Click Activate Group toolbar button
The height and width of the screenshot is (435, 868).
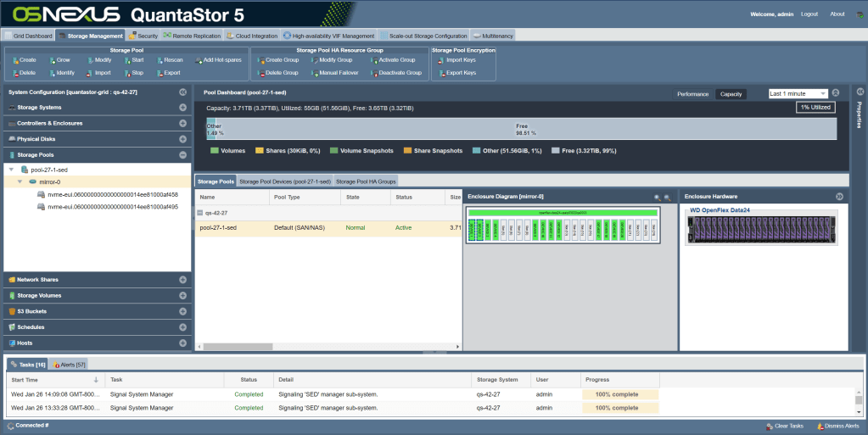pos(393,59)
